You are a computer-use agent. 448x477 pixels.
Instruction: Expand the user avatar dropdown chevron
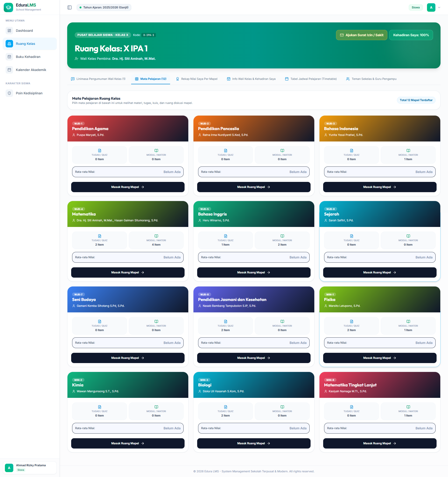pyautogui.click(x=439, y=7)
